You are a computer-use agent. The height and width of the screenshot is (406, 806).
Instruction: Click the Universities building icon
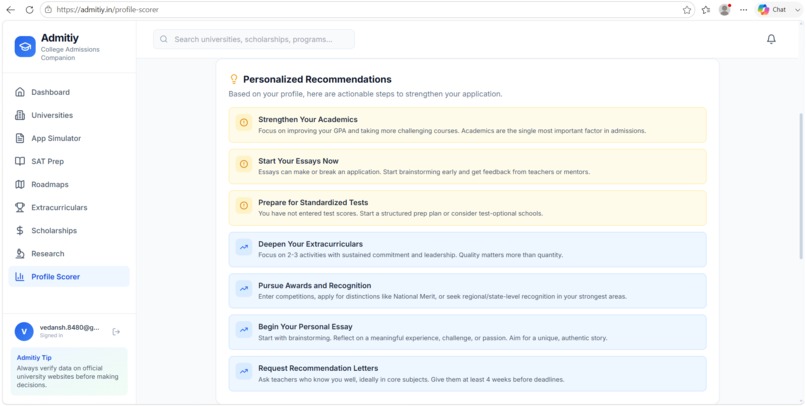[20, 115]
